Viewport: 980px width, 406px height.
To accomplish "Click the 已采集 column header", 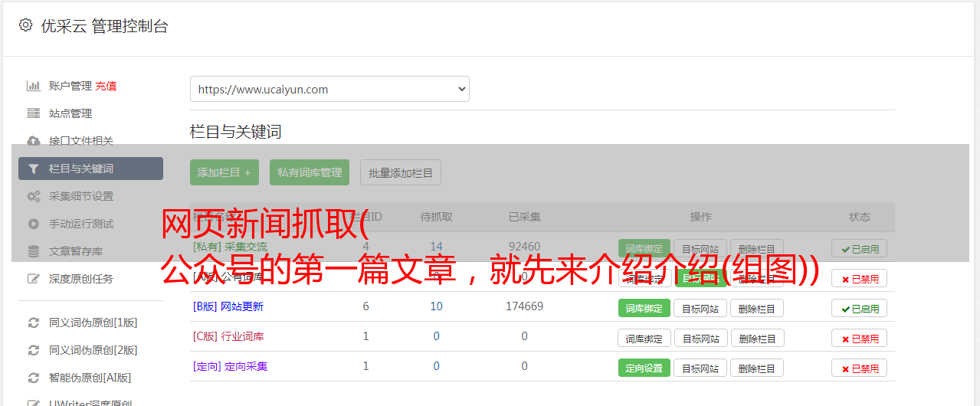I will coord(524,217).
